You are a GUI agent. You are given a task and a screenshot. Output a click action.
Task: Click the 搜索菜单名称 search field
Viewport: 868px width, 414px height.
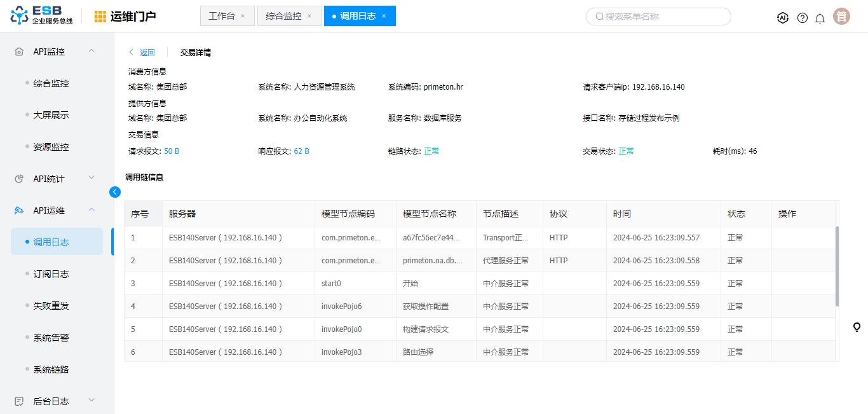[661, 17]
